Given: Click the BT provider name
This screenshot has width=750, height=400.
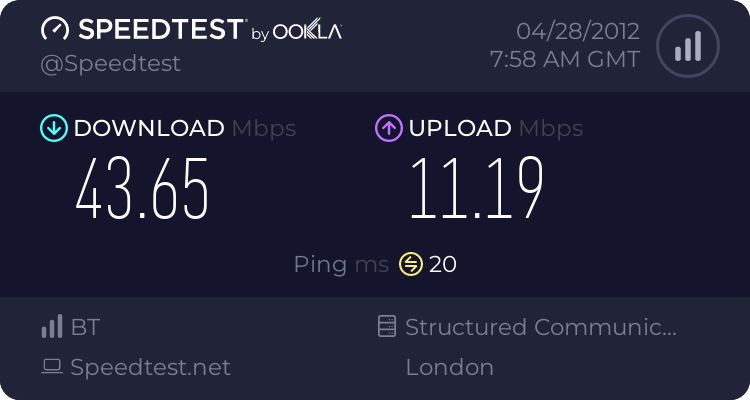Looking at the screenshot, I should (85, 327).
